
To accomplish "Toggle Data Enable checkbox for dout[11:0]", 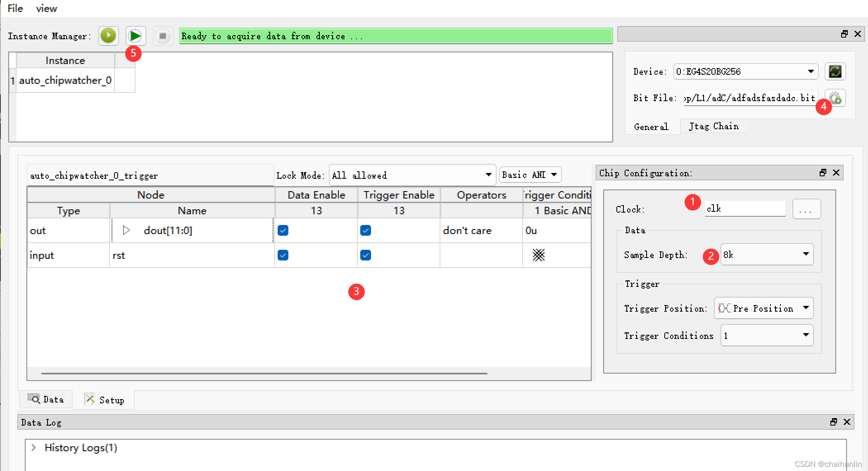I will coord(282,230).
